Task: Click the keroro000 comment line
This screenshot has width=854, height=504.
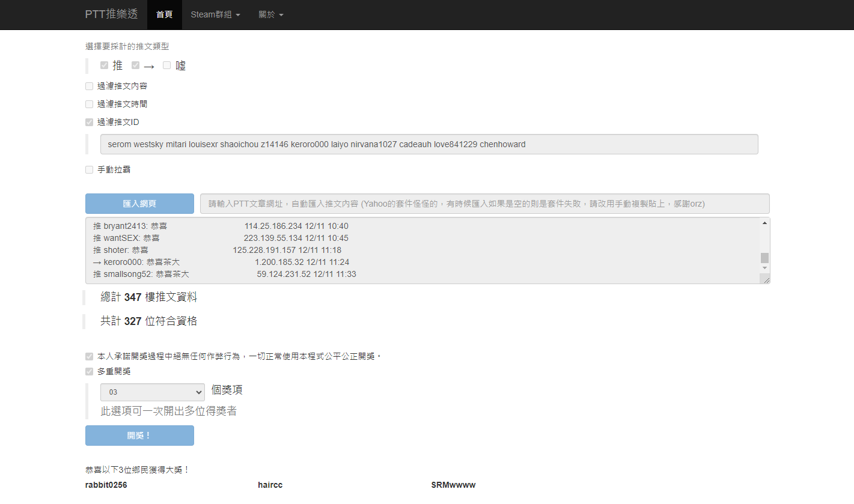Action: click(221, 263)
